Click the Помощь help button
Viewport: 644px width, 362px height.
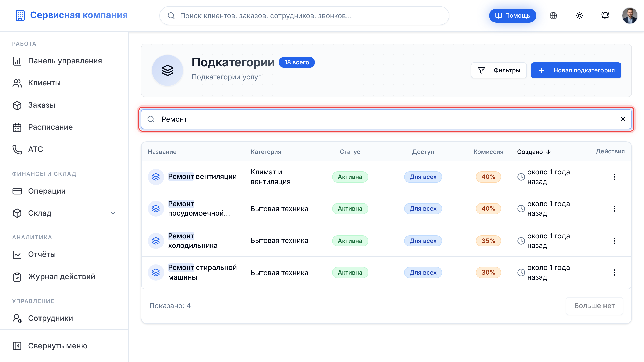pos(512,16)
